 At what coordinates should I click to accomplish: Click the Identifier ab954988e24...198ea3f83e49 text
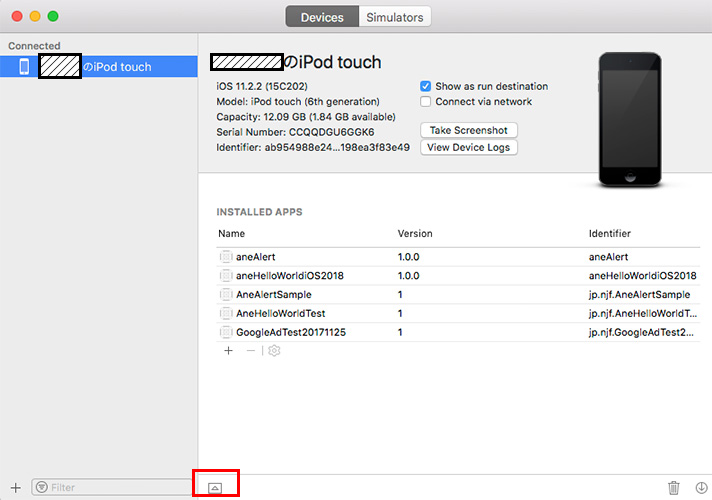313,148
